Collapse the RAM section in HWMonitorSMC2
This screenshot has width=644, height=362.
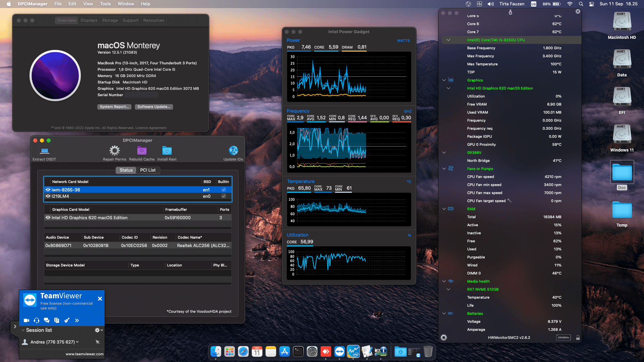444,209
